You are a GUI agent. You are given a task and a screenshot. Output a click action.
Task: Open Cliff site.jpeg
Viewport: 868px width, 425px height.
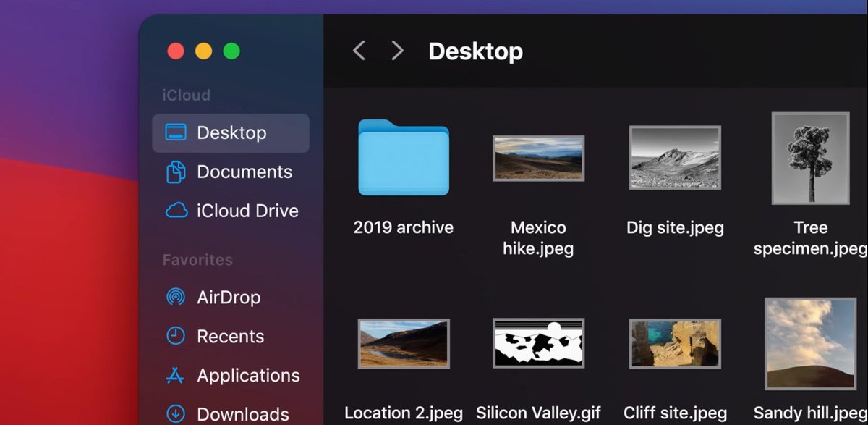[x=674, y=342]
